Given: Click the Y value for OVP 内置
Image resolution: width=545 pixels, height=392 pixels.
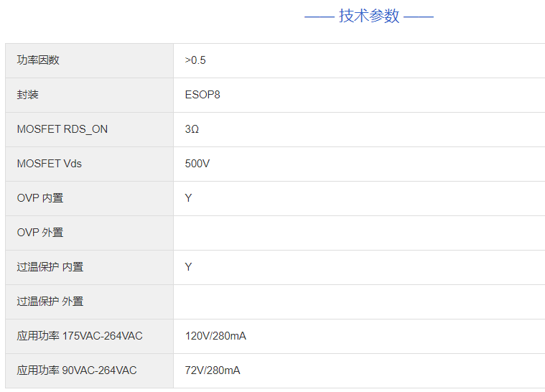Looking at the screenshot, I should click(x=188, y=198).
